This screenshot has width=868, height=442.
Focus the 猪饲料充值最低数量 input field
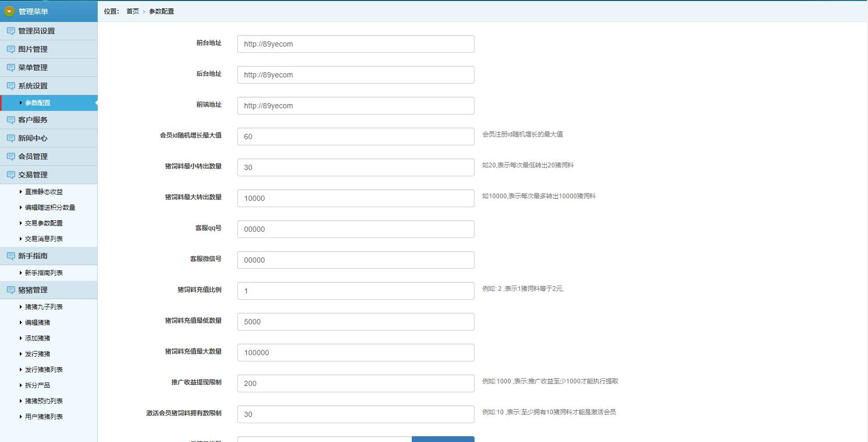coord(356,322)
